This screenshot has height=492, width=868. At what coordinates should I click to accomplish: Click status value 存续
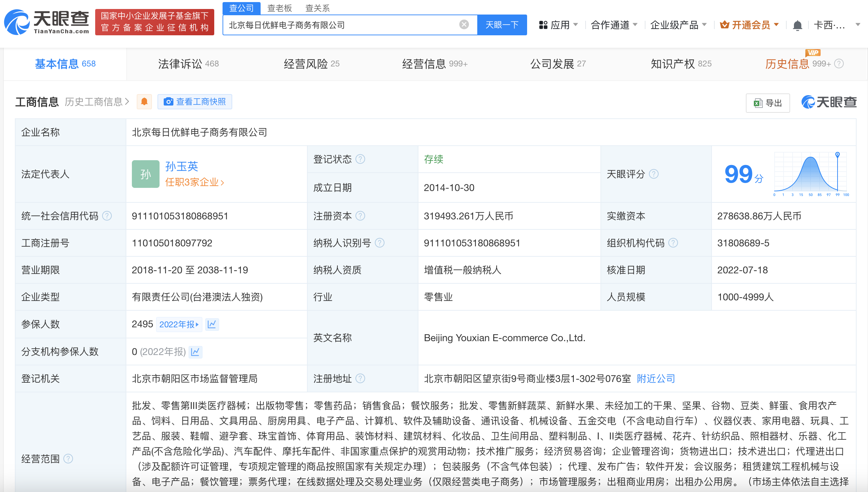tap(434, 159)
